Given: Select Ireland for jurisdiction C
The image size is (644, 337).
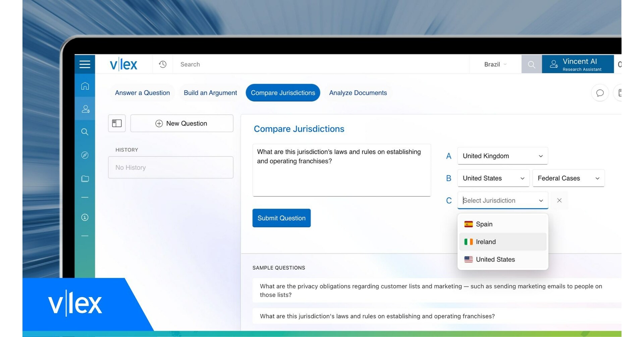Looking at the screenshot, I should click(x=486, y=241).
